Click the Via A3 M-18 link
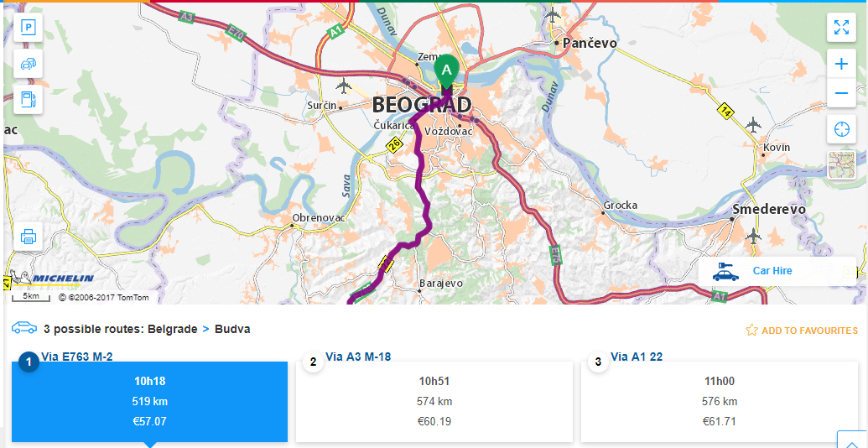Viewport: 868px width, 448px height. click(358, 357)
